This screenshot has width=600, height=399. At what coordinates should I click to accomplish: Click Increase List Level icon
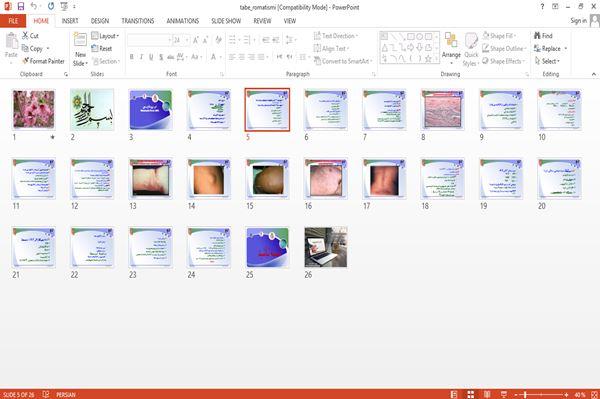pyautogui.click(x=276, y=40)
